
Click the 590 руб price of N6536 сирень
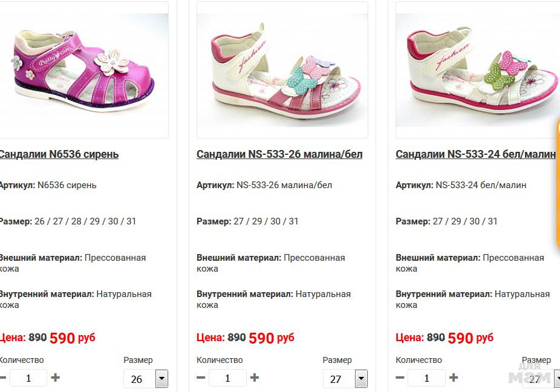tap(72, 338)
